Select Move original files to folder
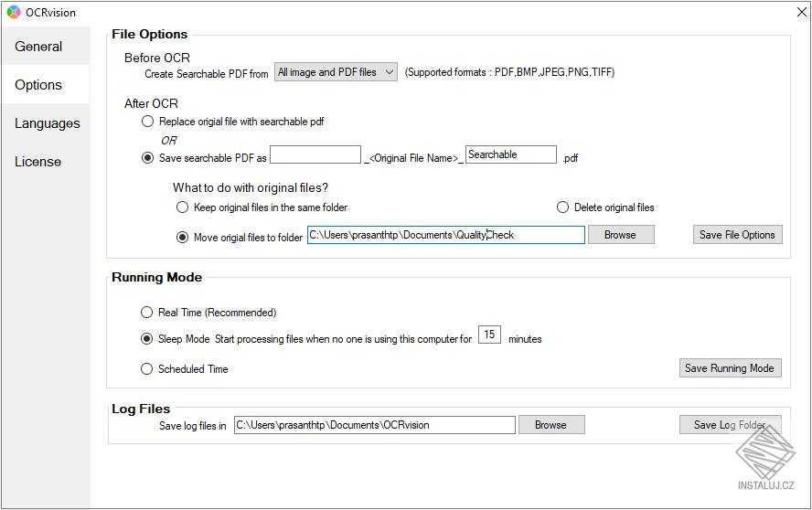 pyautogui.click(x=183, y=238)
